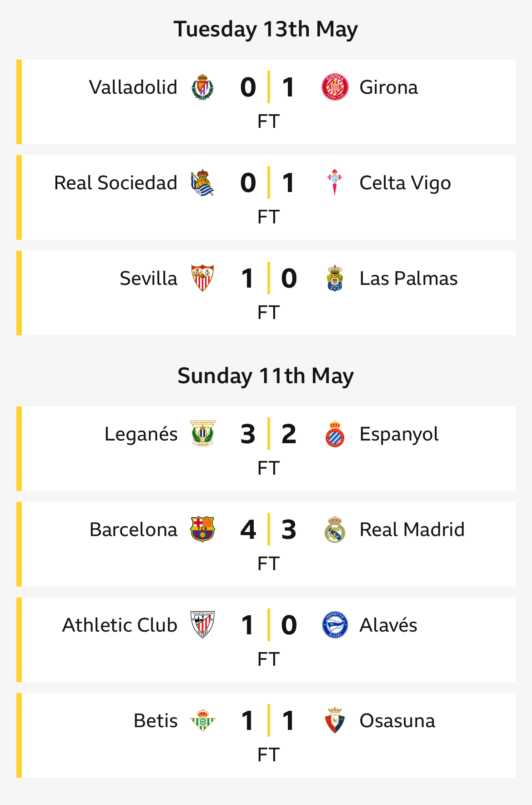This screenshot has width=532, height=805.
Task: Click the Real Madrid club crest
Action: click(x=335, y=529)
